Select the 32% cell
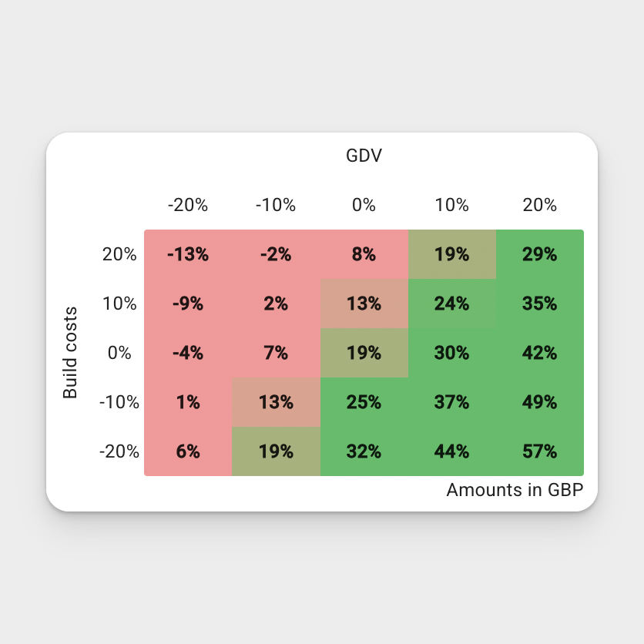The width and height of the screenshot is (644, 644). coord(364,451)
